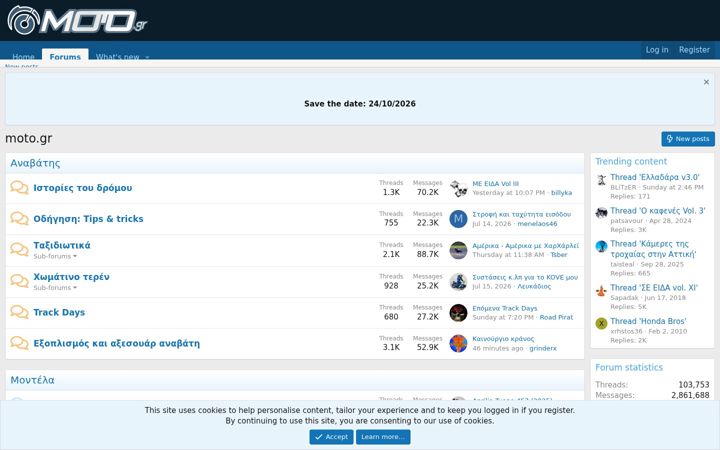This screenshot has height=450, width=720.
Task: Open Thread 'Honda Bros' in trending
Action: click(648, 321)
